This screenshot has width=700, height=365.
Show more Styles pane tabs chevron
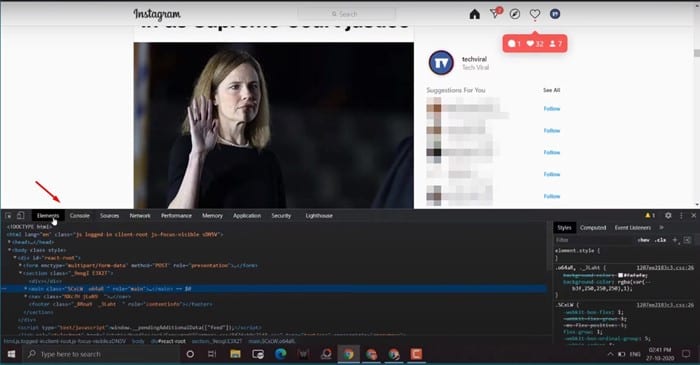[662, 228]
